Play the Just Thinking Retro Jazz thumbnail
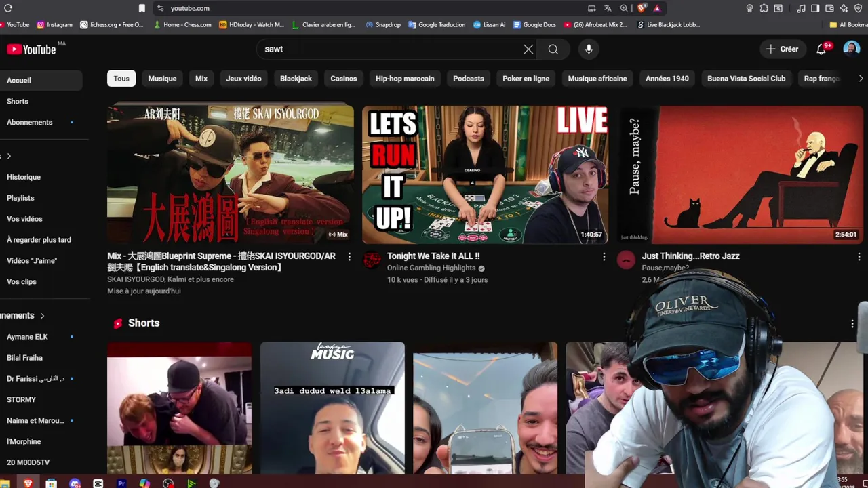868x488 pixels. coord(740,175)
